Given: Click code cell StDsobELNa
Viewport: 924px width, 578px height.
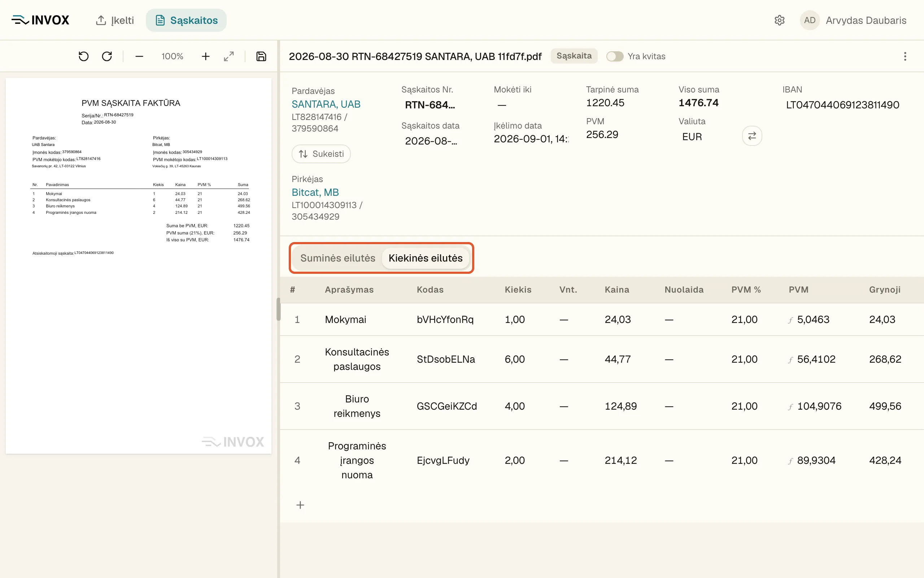Looking at the screenshot, I should 446,359.
